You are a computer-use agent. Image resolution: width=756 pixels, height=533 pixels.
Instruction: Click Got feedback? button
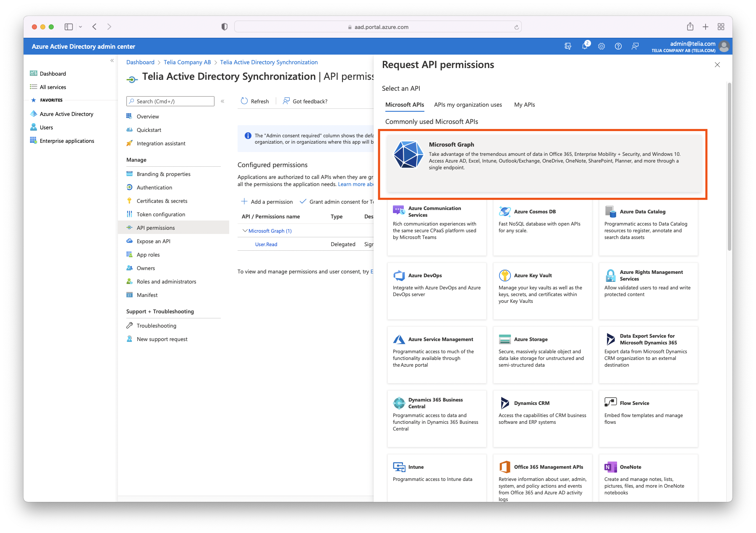305,101
